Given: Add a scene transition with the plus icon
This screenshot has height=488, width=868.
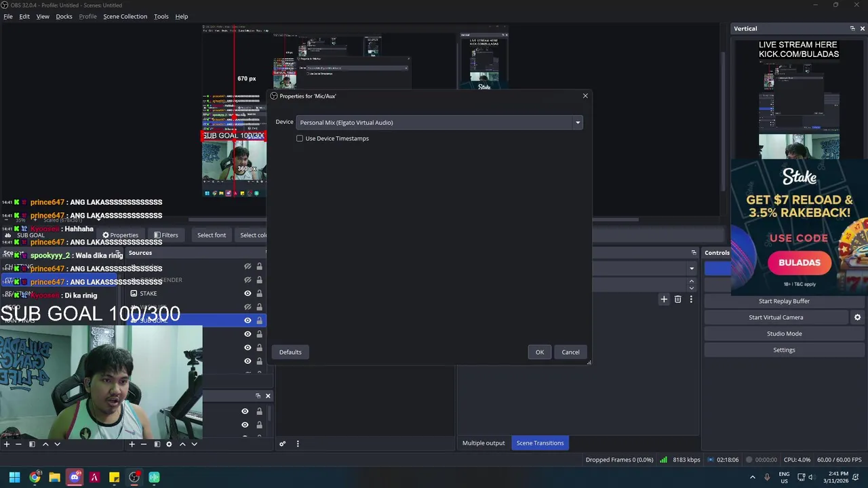Looking at the screenshot, I should coord(664,299).
